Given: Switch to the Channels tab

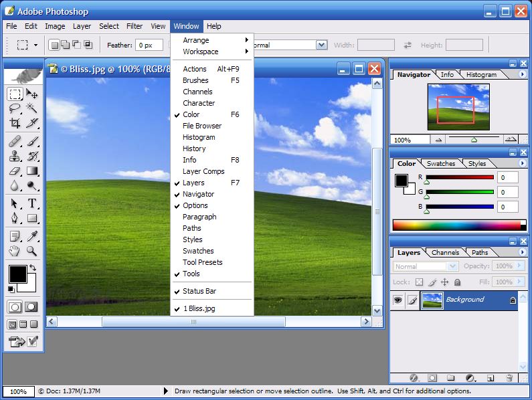Looking at the screenshot, I should [x=445, y=252].
